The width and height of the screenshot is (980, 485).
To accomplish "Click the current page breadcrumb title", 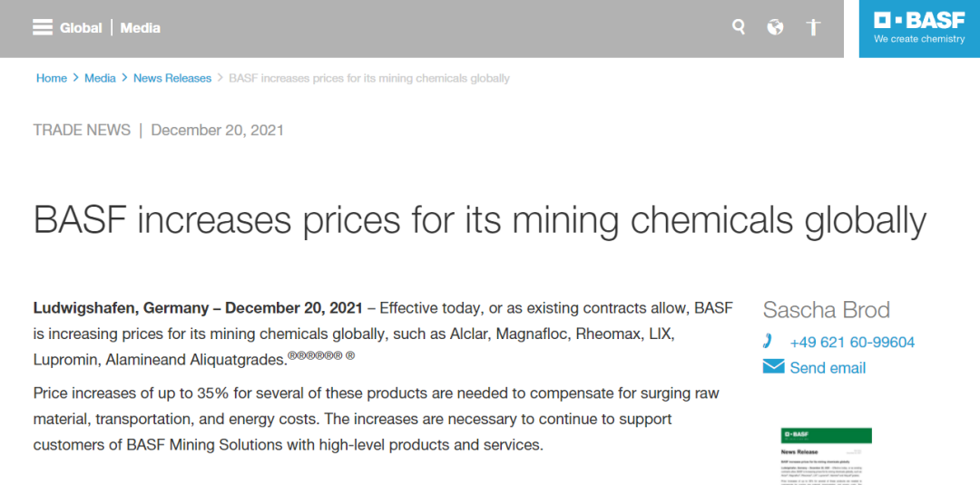I will tap(369, 78).
